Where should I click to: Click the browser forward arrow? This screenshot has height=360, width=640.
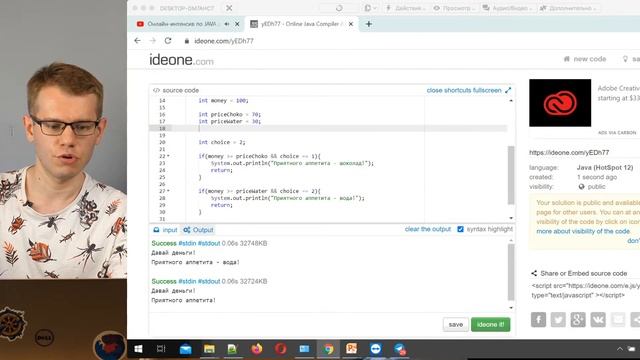153,41
